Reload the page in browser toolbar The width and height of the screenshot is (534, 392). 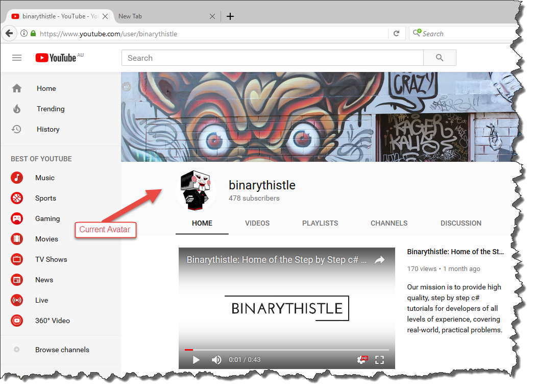click(x=396, y=34)
